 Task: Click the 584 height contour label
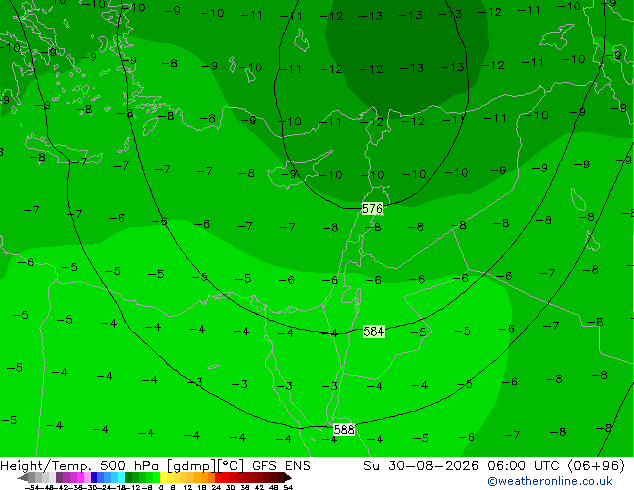[373, 332]
